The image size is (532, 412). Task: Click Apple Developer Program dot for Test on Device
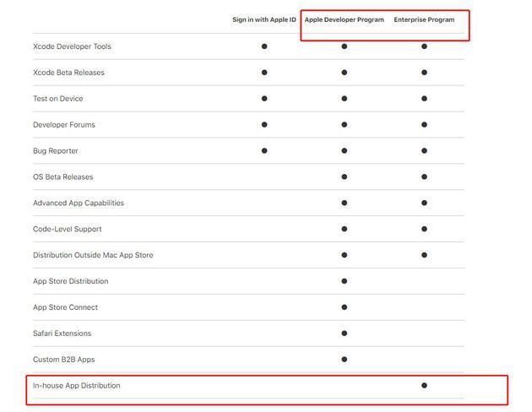[x=345, y=99]
